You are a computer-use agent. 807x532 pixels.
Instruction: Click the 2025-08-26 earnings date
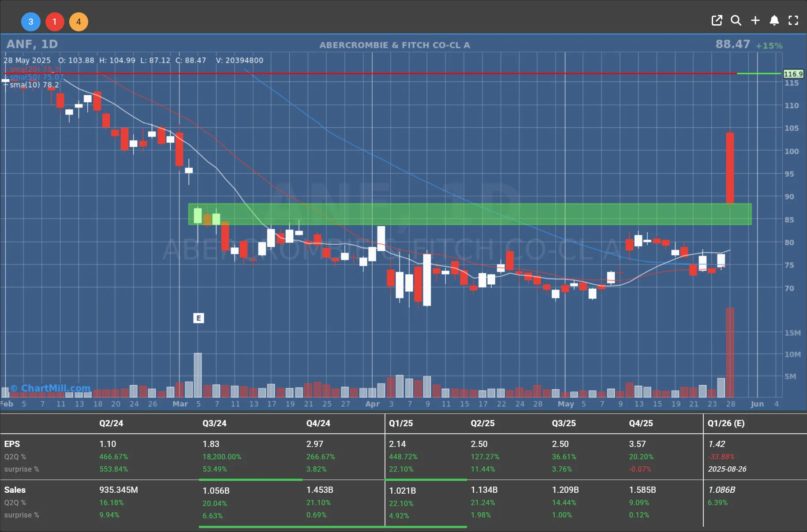click(727, 469)
